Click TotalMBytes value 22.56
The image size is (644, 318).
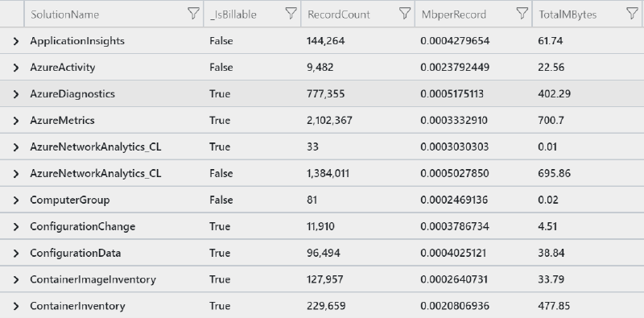tap(551, 68)
